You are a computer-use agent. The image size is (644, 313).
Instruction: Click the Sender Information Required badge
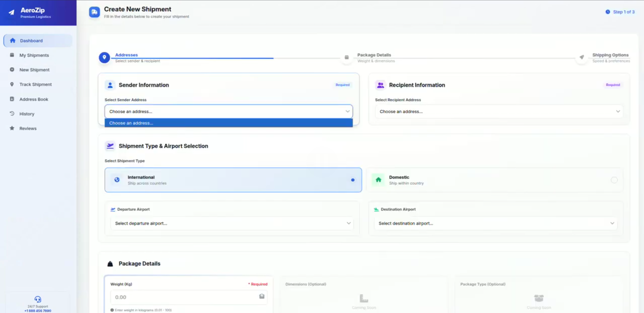click(343, 85)
